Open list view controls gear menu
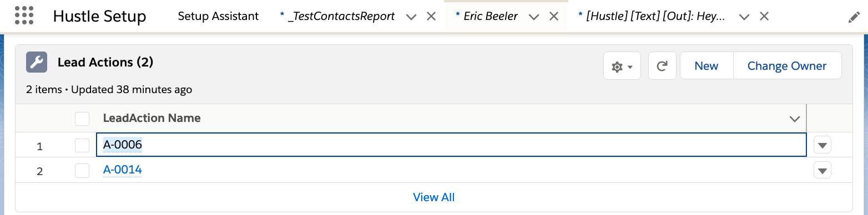868x215 pixels. [622, 66]
